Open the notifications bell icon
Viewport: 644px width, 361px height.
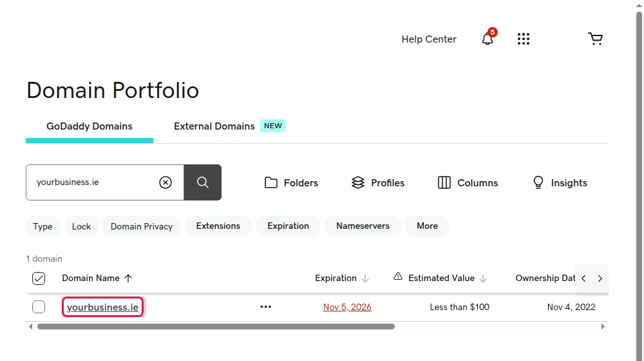click(488, 39)
